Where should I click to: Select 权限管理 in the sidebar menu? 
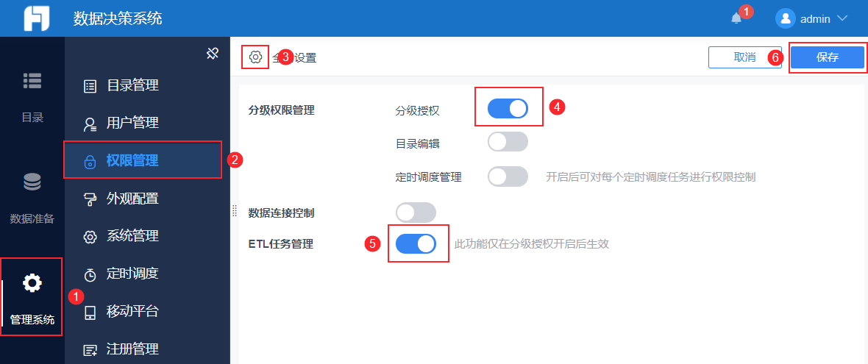(x=132, y=160)
